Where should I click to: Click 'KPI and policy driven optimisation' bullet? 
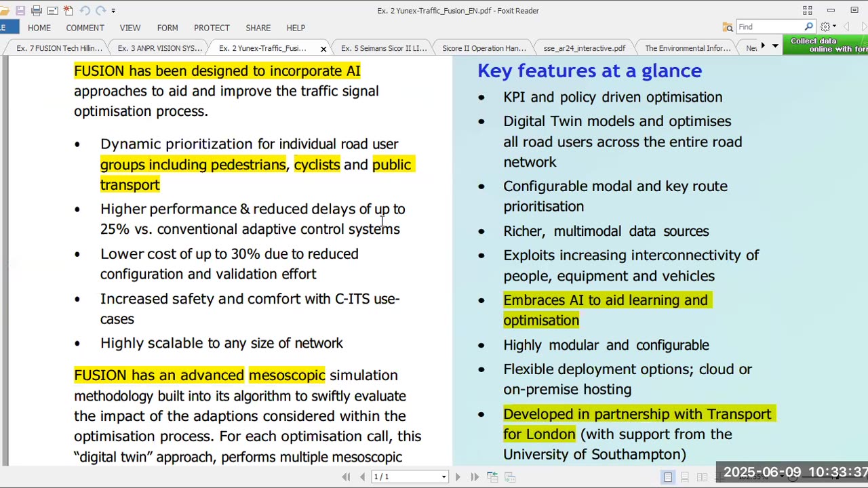pyautogui.click(x=612, y=98)
